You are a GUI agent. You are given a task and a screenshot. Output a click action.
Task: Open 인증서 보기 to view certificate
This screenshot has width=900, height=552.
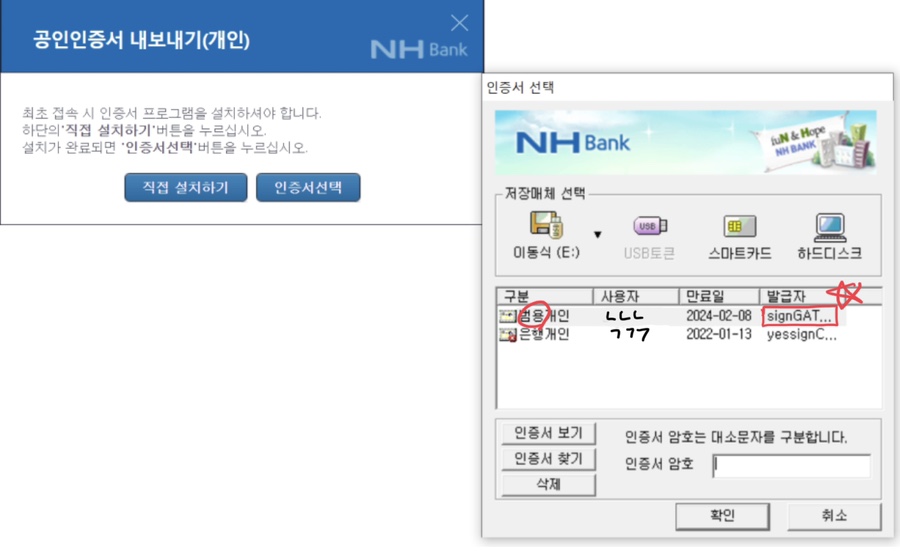(548, 433)
